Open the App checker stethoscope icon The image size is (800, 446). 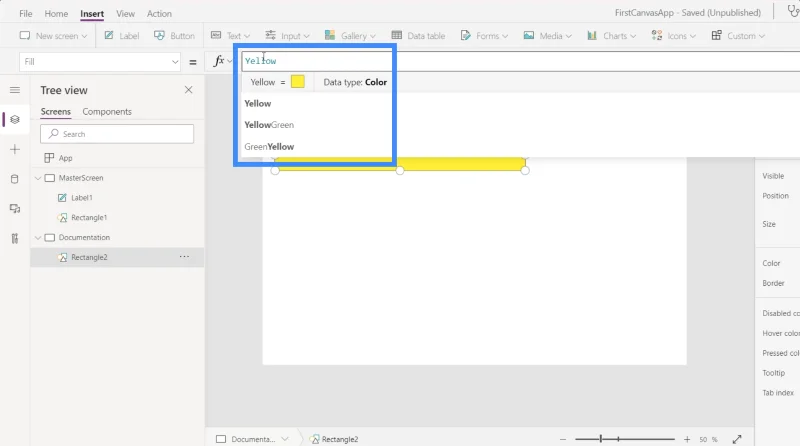point(793,11)
